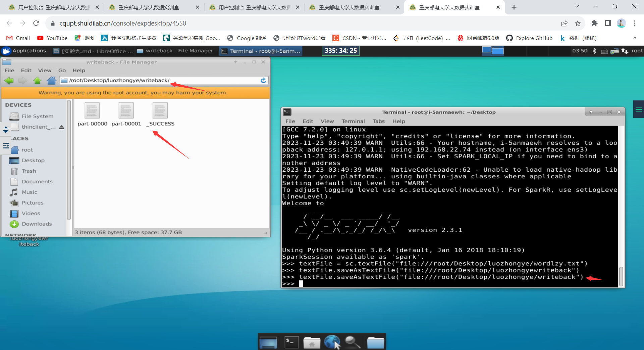Open View menu in file manager
The width and height of the screenshot is (644, 350).
pyautogui.click(x=45, y=71)
